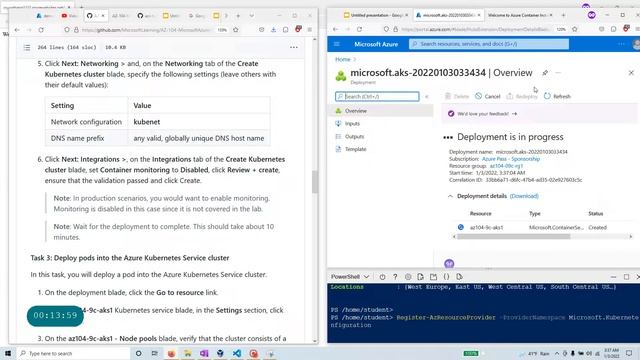Switch to the Untitled presentation tab
640x360 pixels.
click(376, 15)
